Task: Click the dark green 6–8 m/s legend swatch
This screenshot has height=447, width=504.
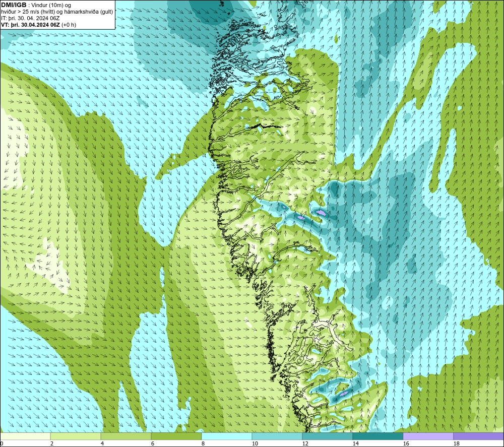Action: 176,436
